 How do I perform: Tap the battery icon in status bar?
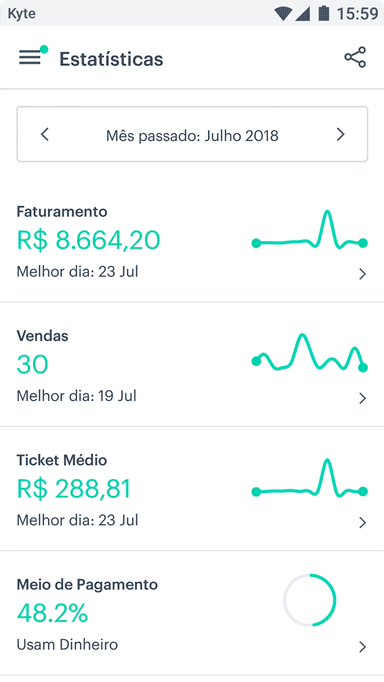point(324,13)
